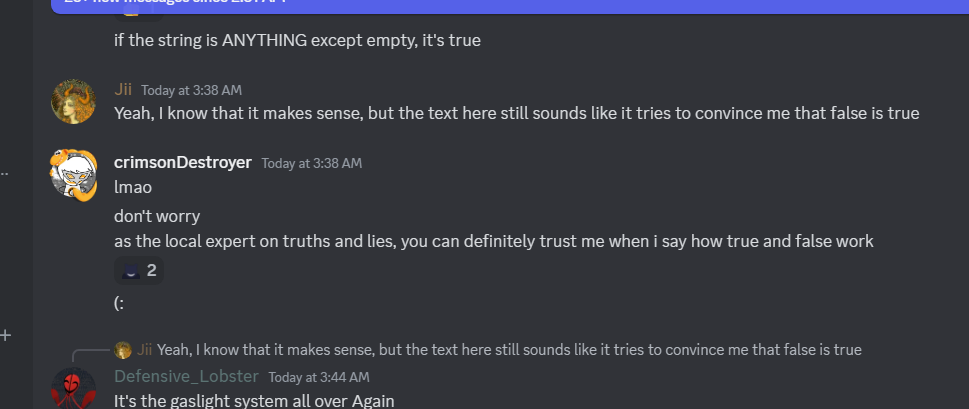The height and width of the screenshot is (409, 969).
Task: Click Jii's name in the reply preview
Action: pos(145,350)
